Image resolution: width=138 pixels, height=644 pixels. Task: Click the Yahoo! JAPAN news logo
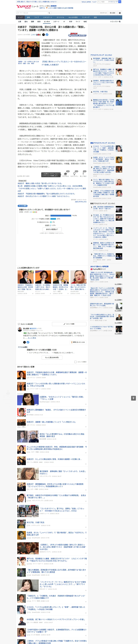tap(27, 7)
